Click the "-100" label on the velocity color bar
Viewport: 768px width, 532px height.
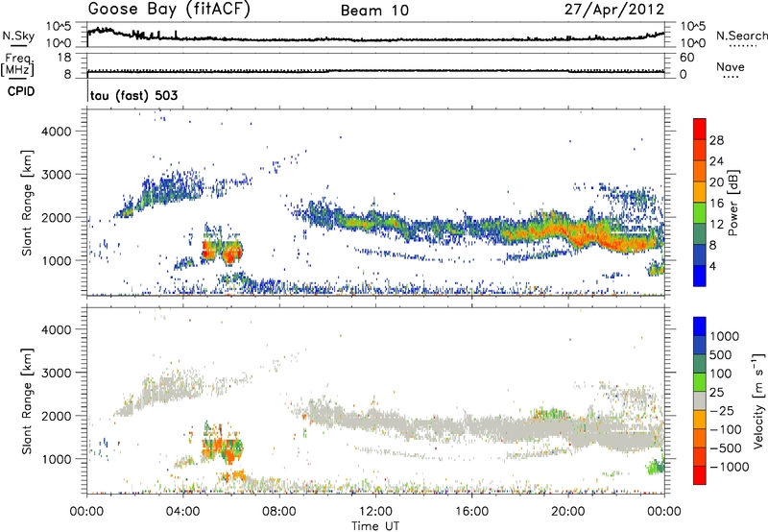[726, 429]
